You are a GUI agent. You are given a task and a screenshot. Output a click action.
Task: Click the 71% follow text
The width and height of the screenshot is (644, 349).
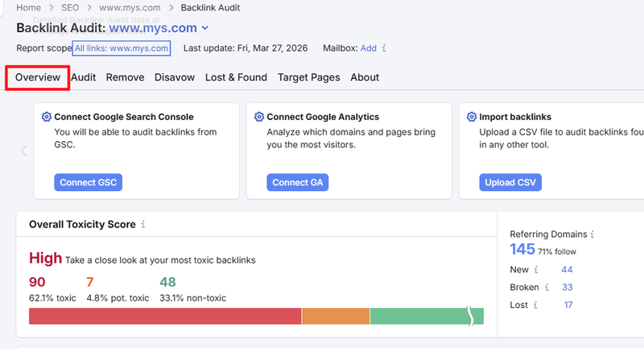click(x=557, y=251)
